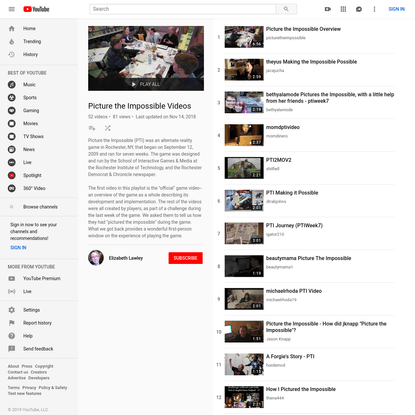415x415 pixels.
Task: Open the three-dot settings menu in header
Action: pyautogui.click(x=374, y=9)
